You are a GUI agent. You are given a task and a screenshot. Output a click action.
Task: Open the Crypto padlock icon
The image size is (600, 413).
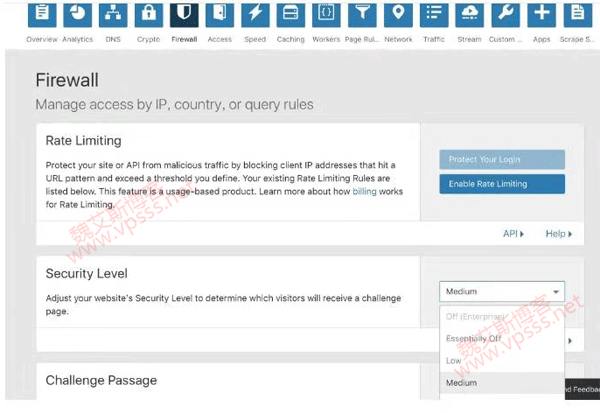point(148,14)
